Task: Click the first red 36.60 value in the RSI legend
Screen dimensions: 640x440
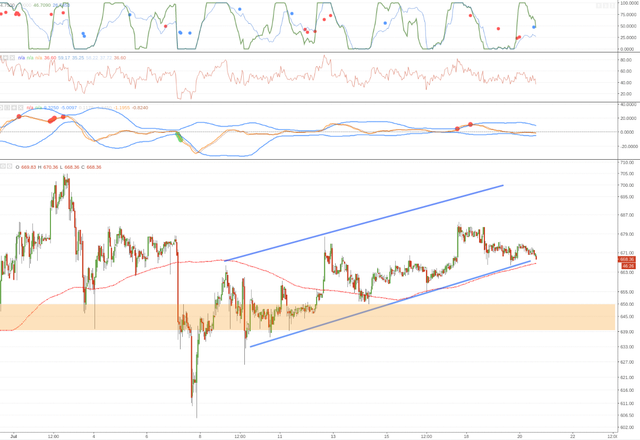Action: [x=50, y=58]
